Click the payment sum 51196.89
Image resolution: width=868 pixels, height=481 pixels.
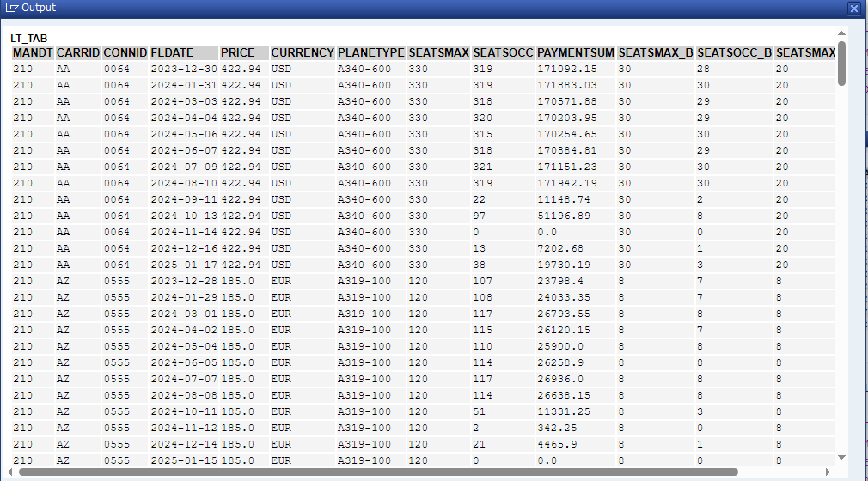click(564, 216)
